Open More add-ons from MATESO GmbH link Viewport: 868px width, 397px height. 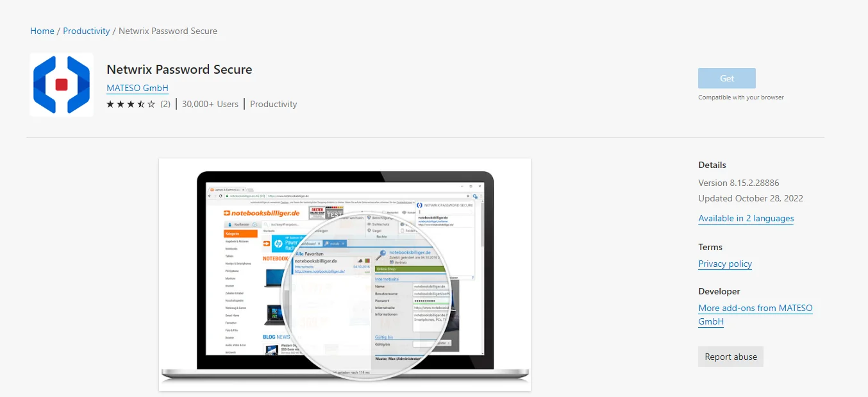point(755,315)
